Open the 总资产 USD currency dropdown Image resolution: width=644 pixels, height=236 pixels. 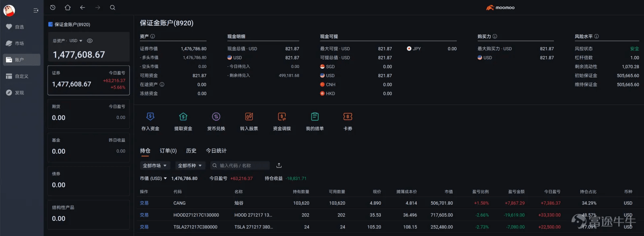pos(76,41)
